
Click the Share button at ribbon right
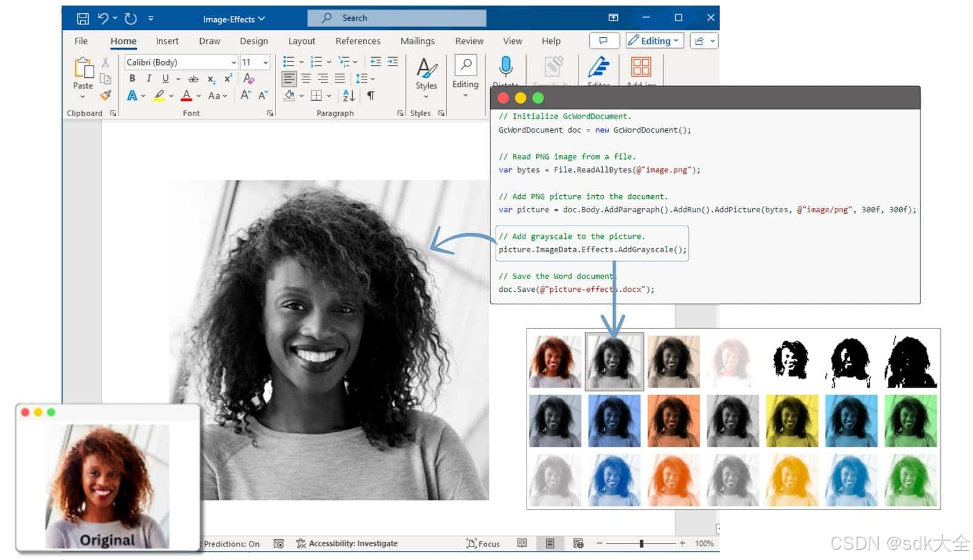pos(704,41)
